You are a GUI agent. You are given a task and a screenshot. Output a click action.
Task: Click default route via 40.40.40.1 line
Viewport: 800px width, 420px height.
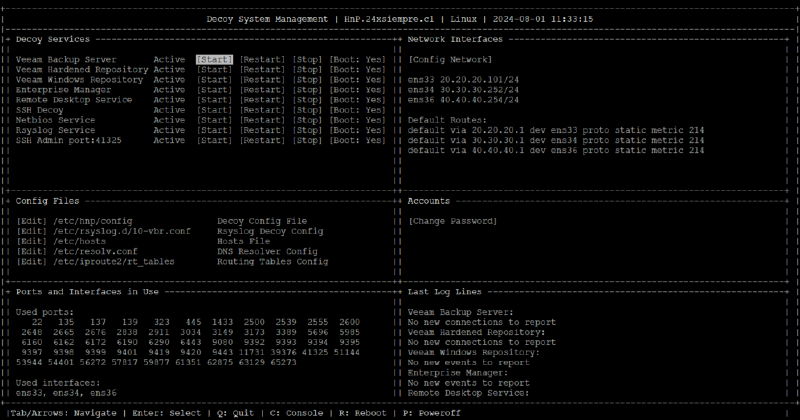click(556, 151)
